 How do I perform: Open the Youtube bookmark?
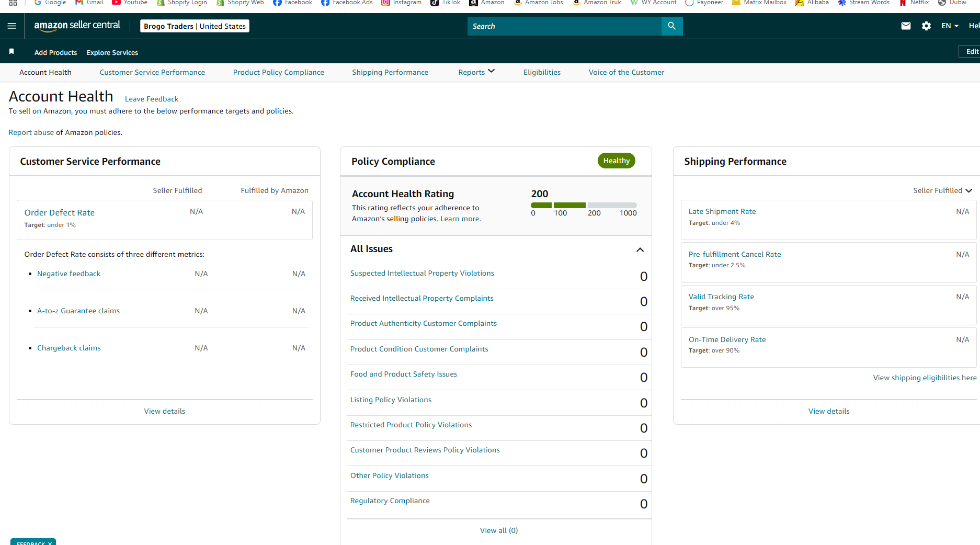(130, 3)
